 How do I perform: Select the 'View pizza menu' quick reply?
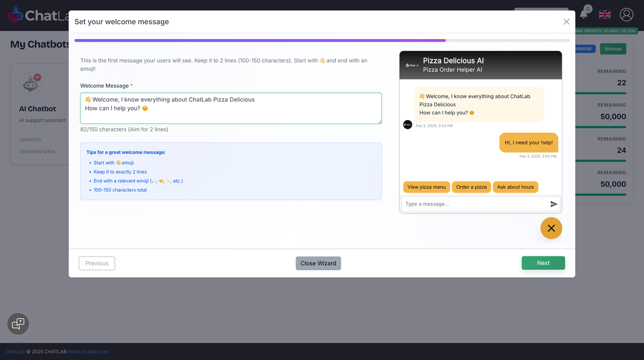[426, 187]
